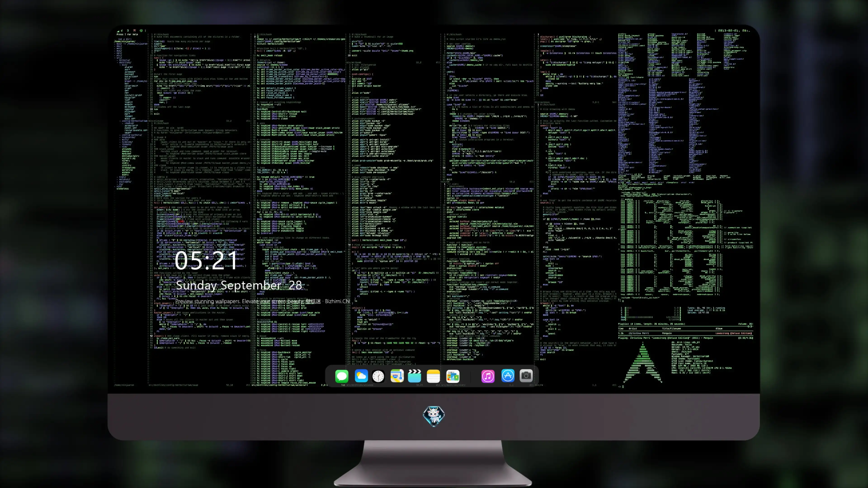
Task: Launch the Maps app from the dock
Action: point(397,376)
